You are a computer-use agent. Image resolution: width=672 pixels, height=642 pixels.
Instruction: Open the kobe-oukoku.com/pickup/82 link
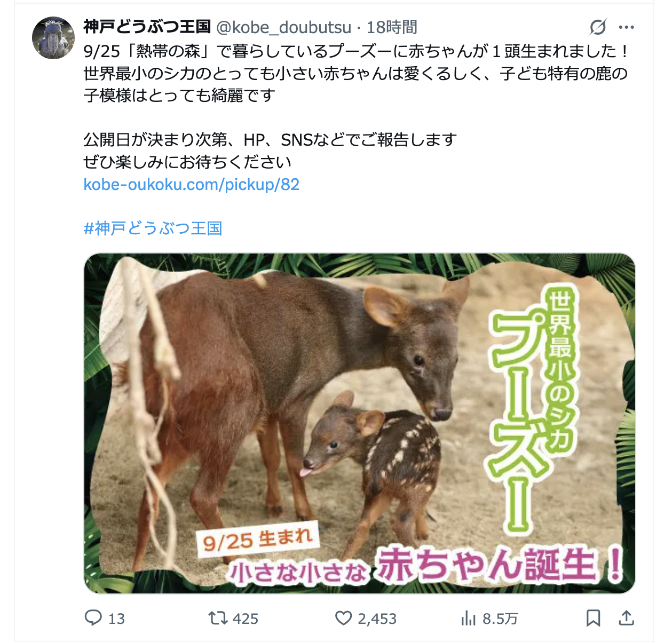coord(192,184)
